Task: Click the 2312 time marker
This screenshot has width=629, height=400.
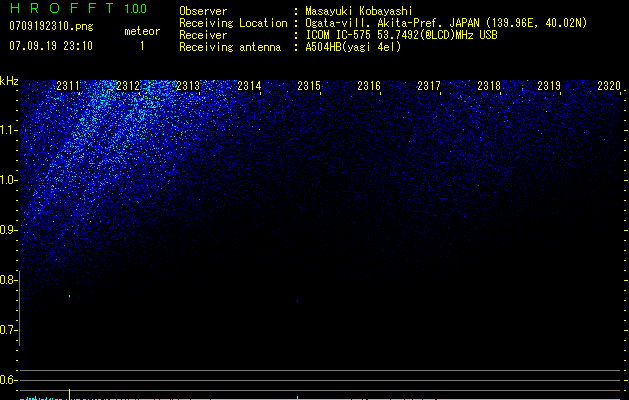Action: pos(128,85)
